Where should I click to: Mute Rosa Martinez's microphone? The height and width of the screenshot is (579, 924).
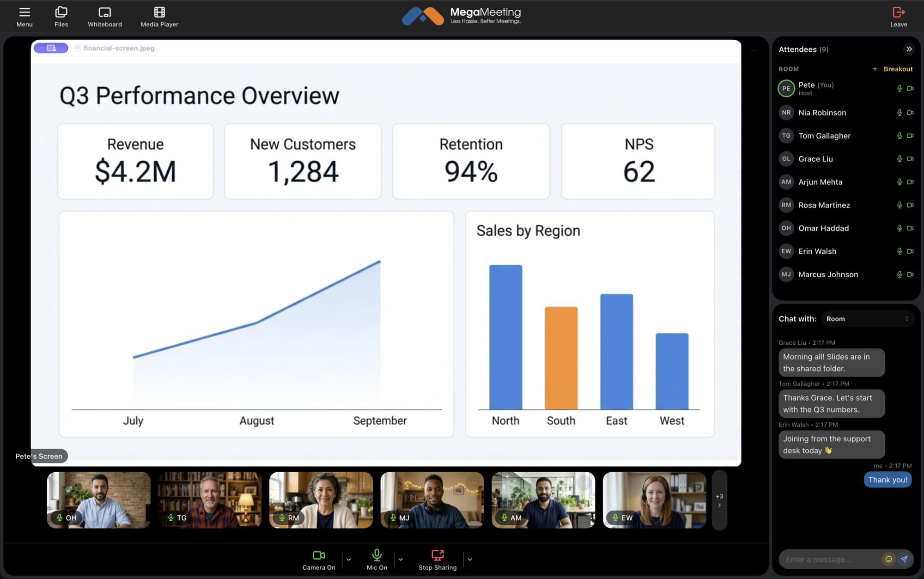(x=900, y=205)
